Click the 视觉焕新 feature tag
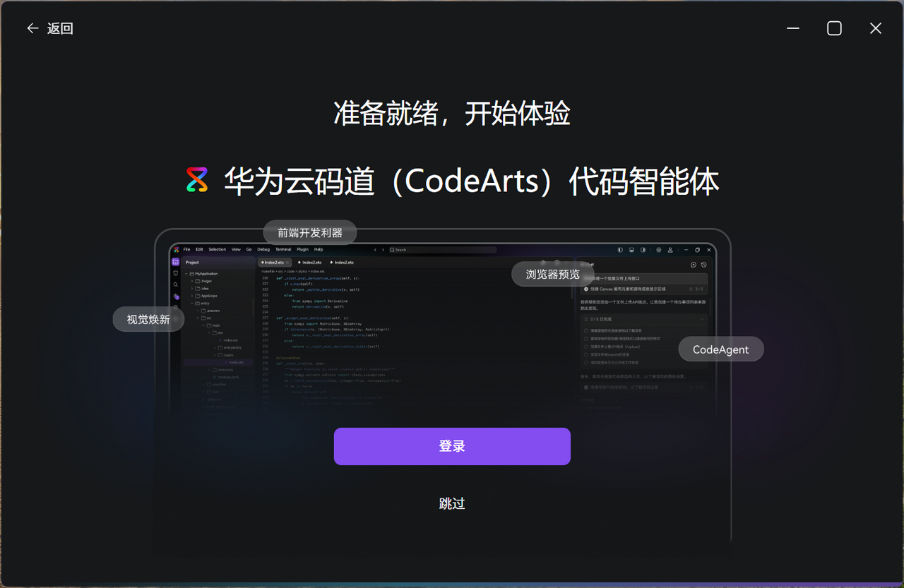The height and width of the screenshot is (588, 904). (148, 319)
